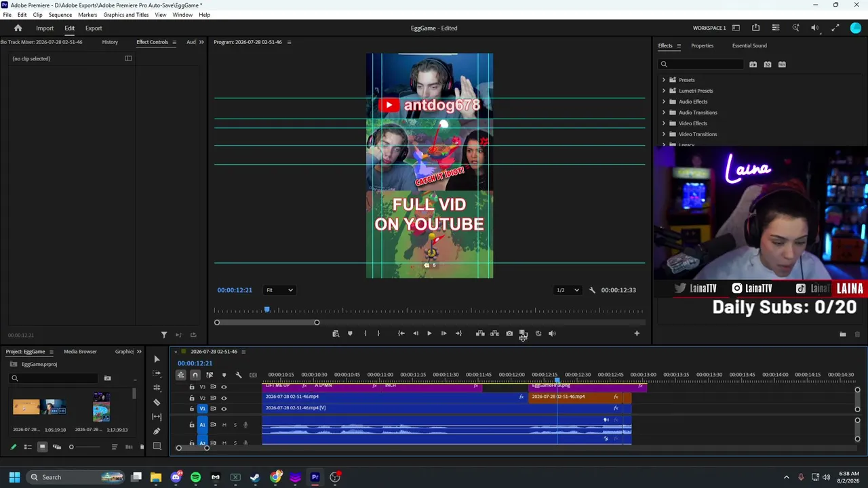The height and width of the screenshot is (488, 868).
Task: Open the History panel tab
Action: 110,42
